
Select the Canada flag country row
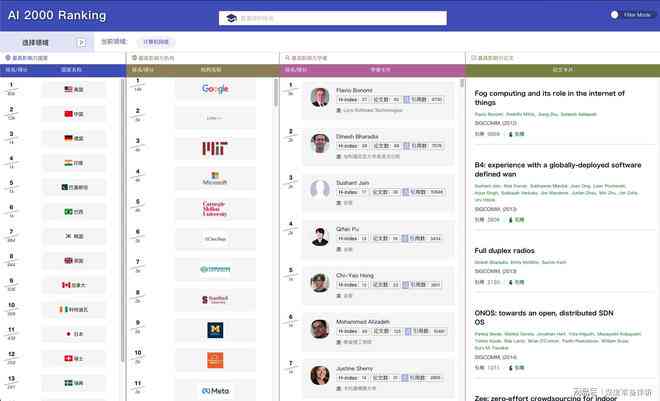[74, 285]
